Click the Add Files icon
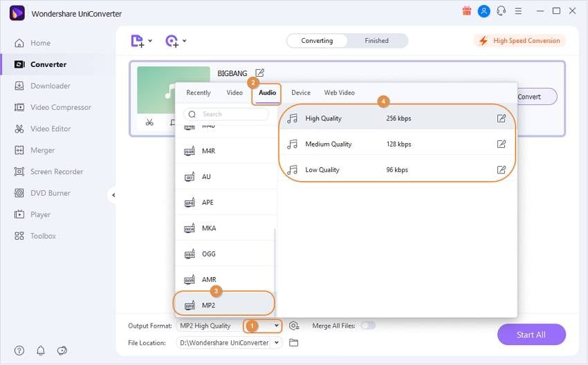 coord(137,41)
